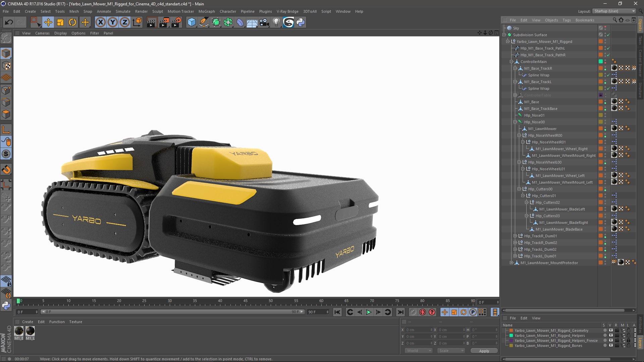Collapse the Hlp_Cutters00 node

click(x=519, y=189)
